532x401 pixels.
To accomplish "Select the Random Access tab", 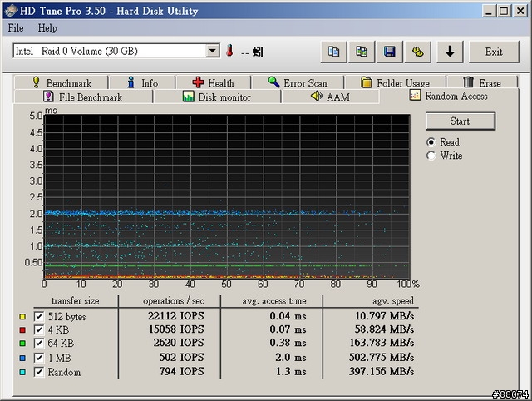I will [449, 97].
